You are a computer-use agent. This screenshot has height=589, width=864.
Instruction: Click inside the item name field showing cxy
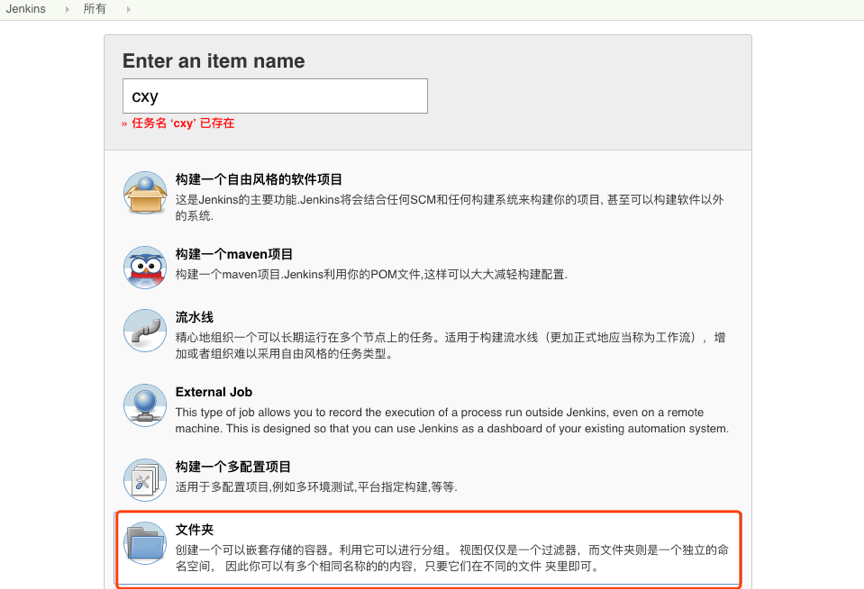[275, 95]
